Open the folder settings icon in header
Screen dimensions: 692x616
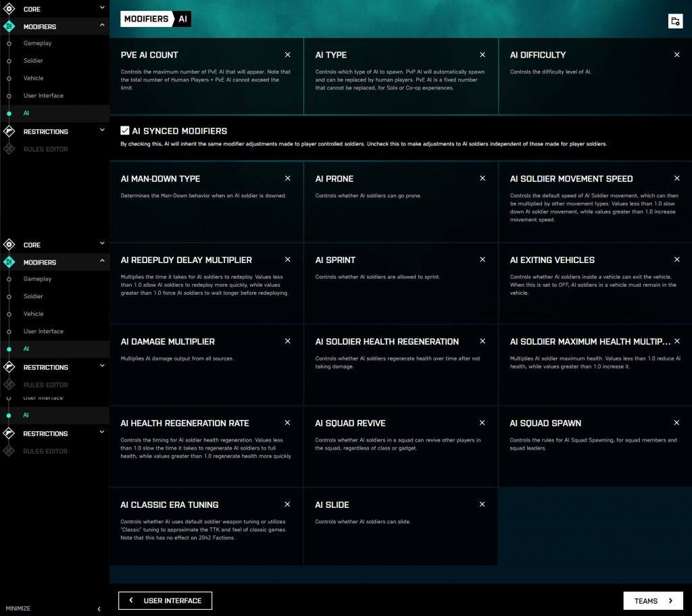674,21
